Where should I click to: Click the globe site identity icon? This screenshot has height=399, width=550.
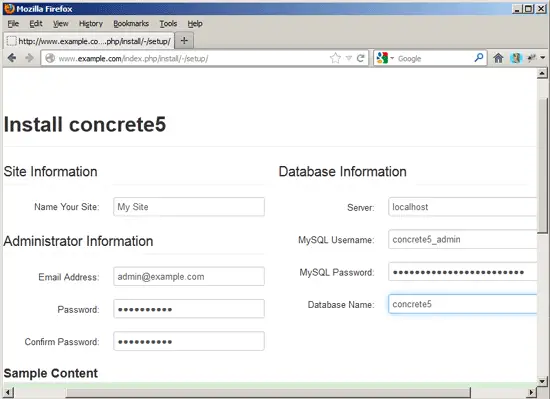tap(50, 58)
